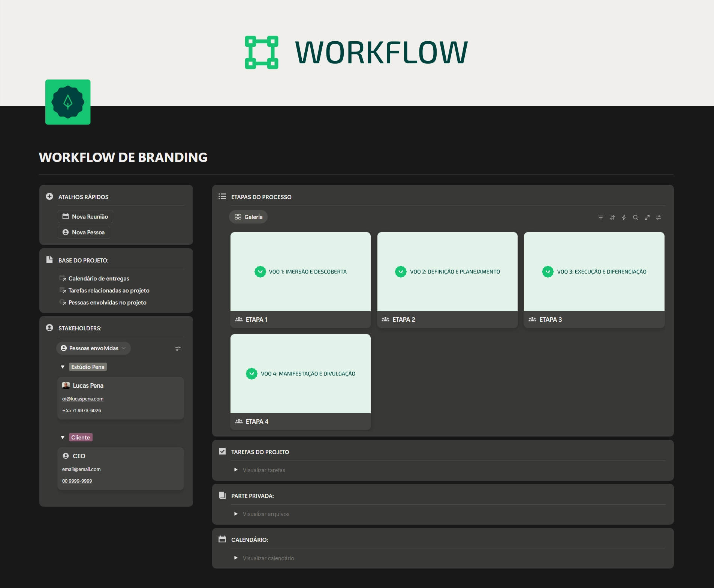This screenshot has width=714, height=588.
Task: Select the Galeria view tab
Action: [248, 217]
